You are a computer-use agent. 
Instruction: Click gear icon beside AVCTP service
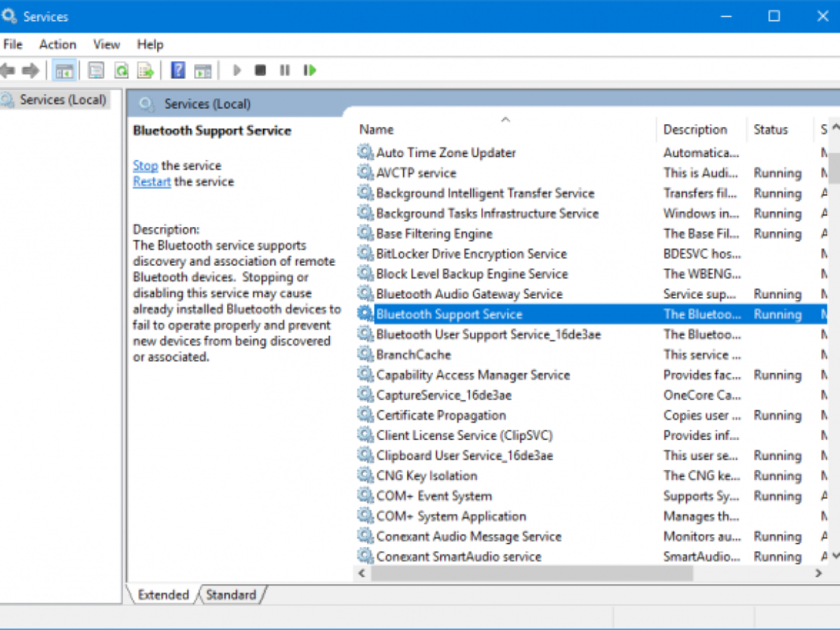coord(365,173)
